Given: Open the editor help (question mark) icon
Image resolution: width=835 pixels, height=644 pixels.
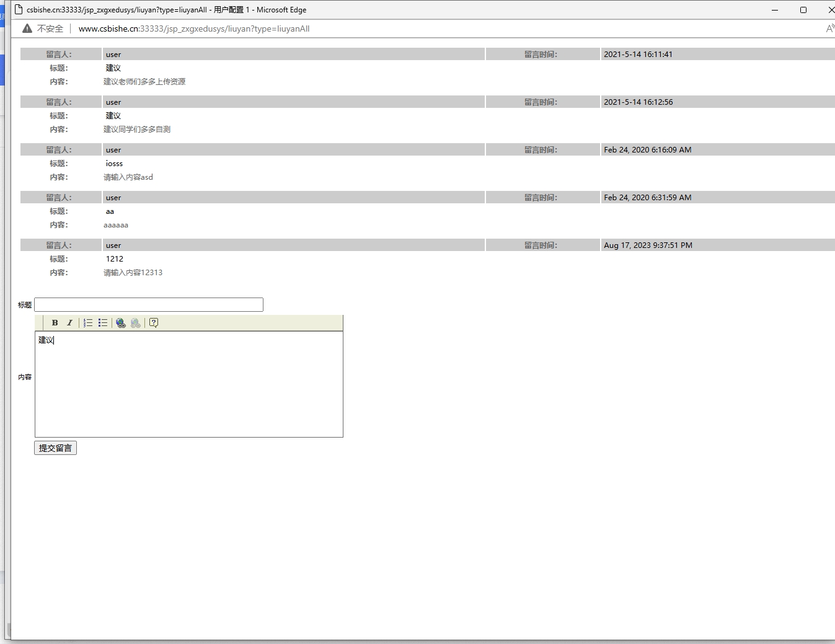Looking at the screenshot, I should [154, 323].
